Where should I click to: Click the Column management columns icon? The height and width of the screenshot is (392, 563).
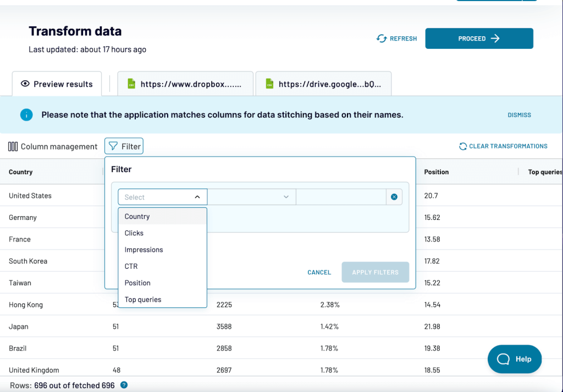click(x=13, y=146)
